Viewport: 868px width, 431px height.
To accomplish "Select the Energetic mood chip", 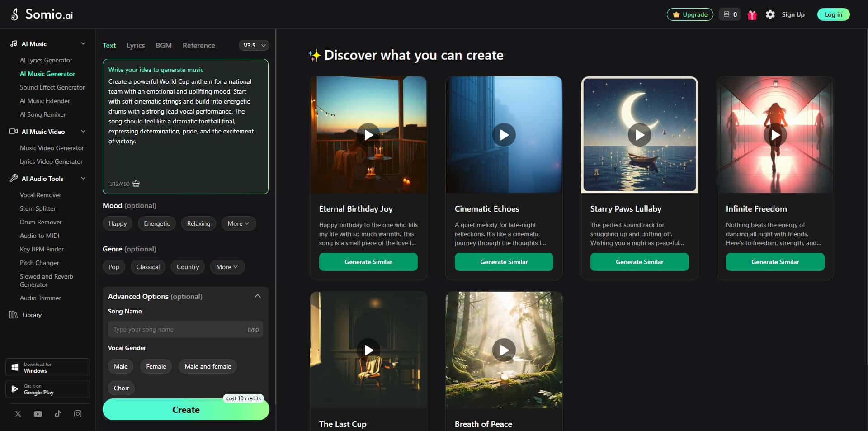I will pyautogui.click(x=157, y=223).
